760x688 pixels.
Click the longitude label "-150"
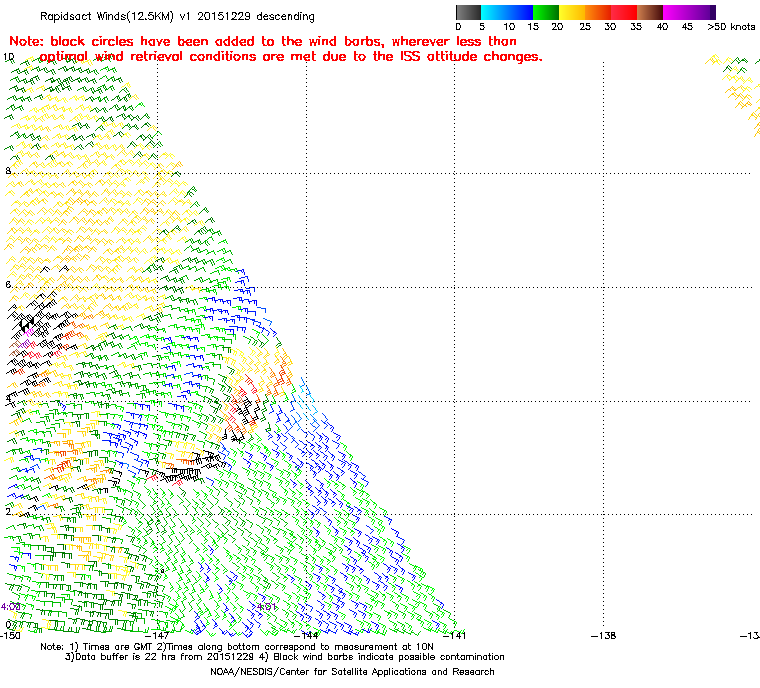pos(10,635)
